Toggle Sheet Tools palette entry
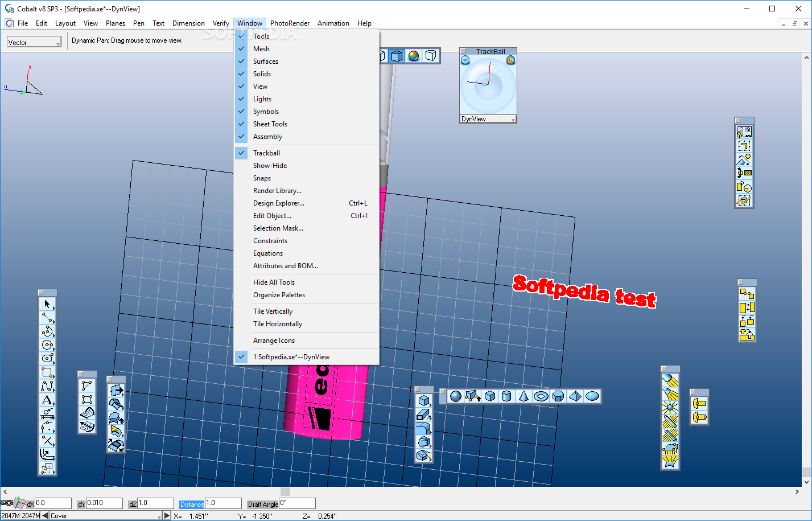The width and height of the screenshot is (812, 521). (x=306, y=124)
